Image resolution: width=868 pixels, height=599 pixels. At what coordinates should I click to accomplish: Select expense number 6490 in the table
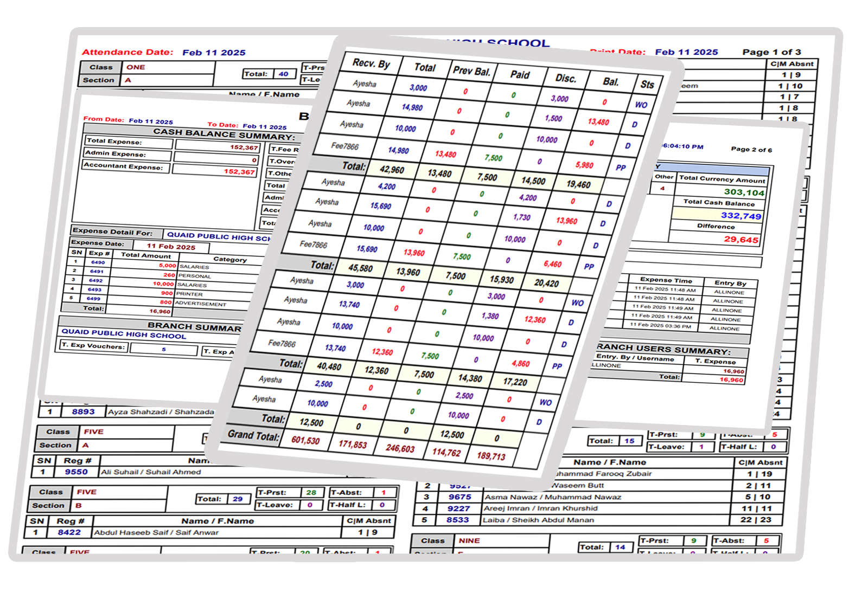98,262
